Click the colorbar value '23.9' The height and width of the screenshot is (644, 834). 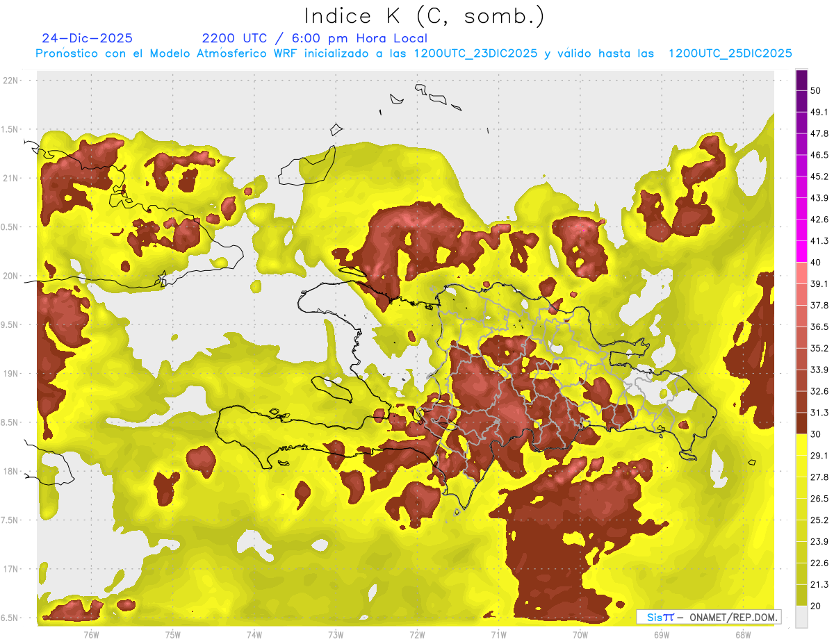click(x=819, y=542)
